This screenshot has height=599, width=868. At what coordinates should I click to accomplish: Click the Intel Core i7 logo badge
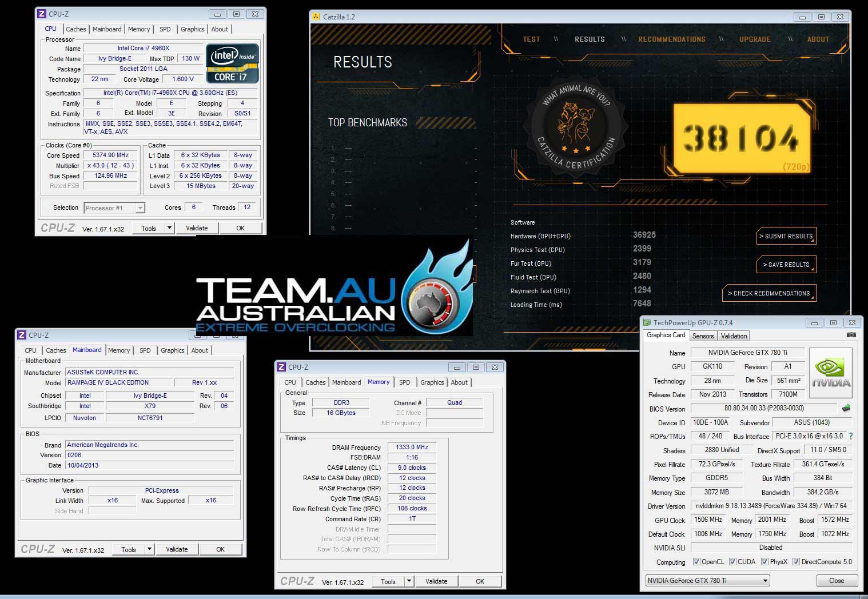pos(232,64)
